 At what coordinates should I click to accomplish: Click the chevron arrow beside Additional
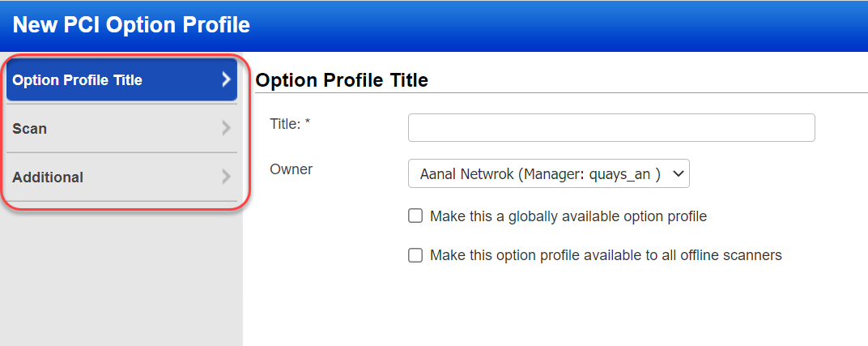226,177
